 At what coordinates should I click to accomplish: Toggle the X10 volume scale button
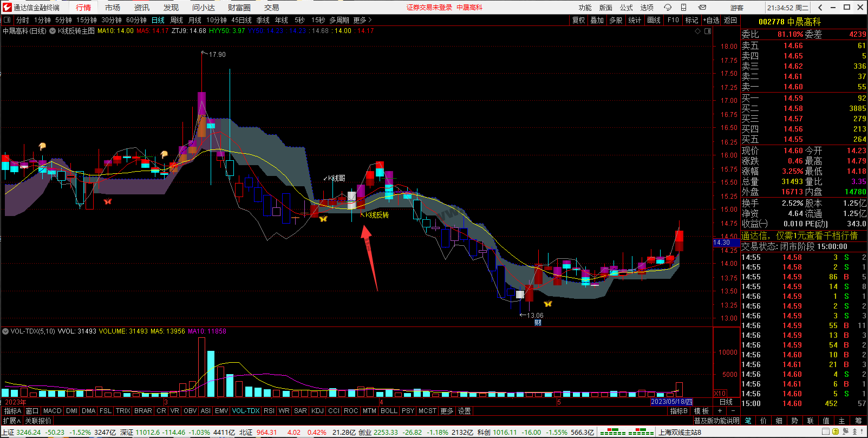[x=720, y=394]
